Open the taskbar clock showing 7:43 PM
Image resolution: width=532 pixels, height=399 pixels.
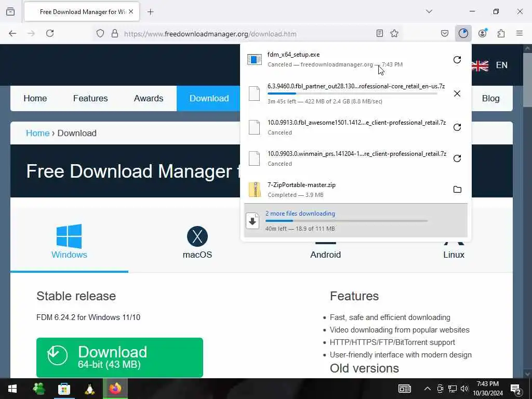click(x=488, y=389)
